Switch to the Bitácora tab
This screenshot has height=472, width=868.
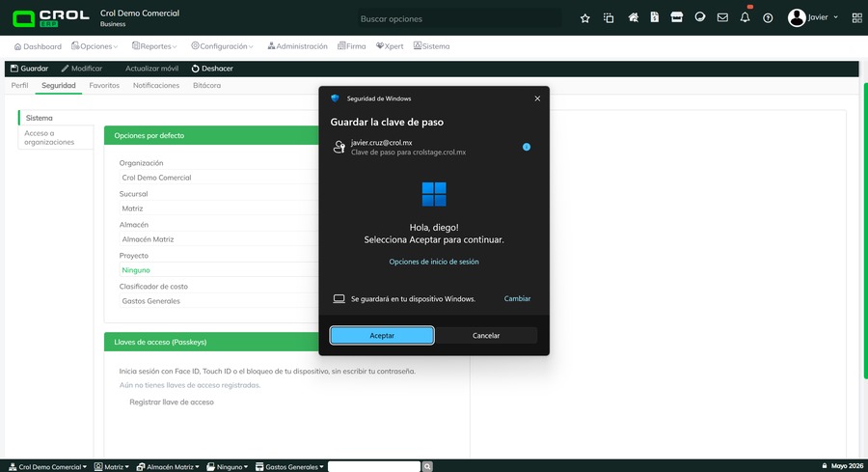coord(206,85)
